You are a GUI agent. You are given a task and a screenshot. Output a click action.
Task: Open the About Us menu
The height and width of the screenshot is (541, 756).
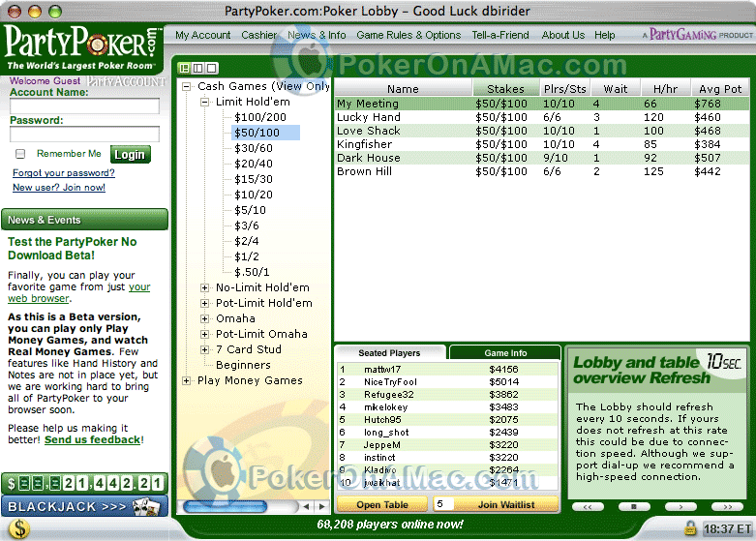point(562,35)
